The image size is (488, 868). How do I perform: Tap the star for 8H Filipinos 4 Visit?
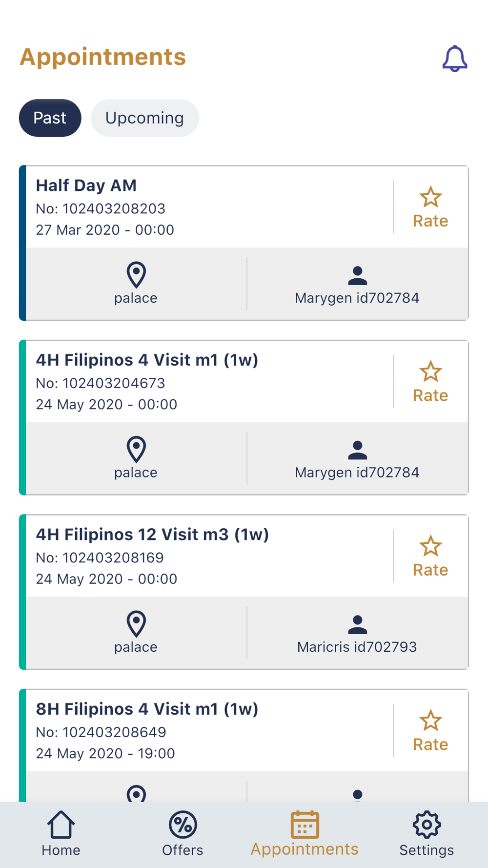(x=430, y=721)
